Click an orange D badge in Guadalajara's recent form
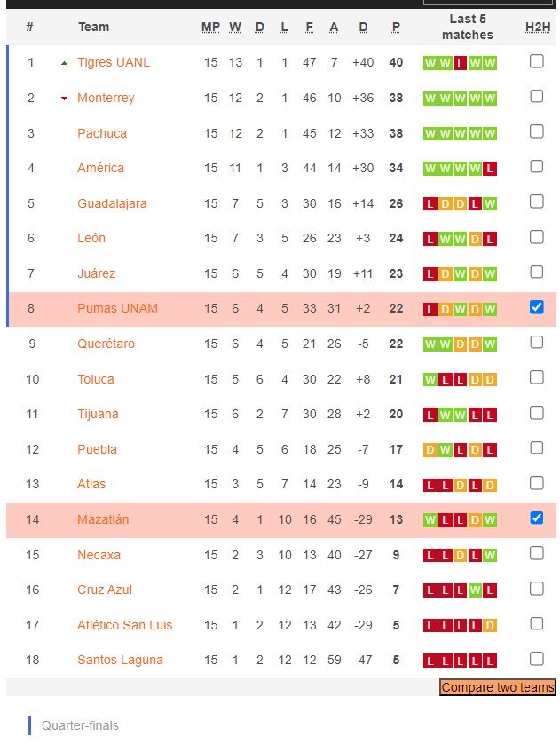 coord(444,203)
